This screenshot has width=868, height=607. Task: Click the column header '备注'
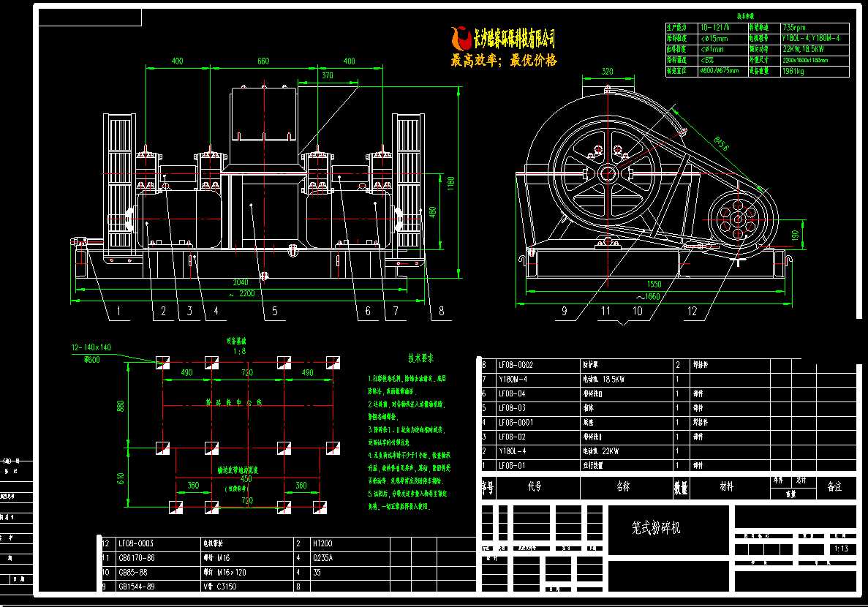834,486
